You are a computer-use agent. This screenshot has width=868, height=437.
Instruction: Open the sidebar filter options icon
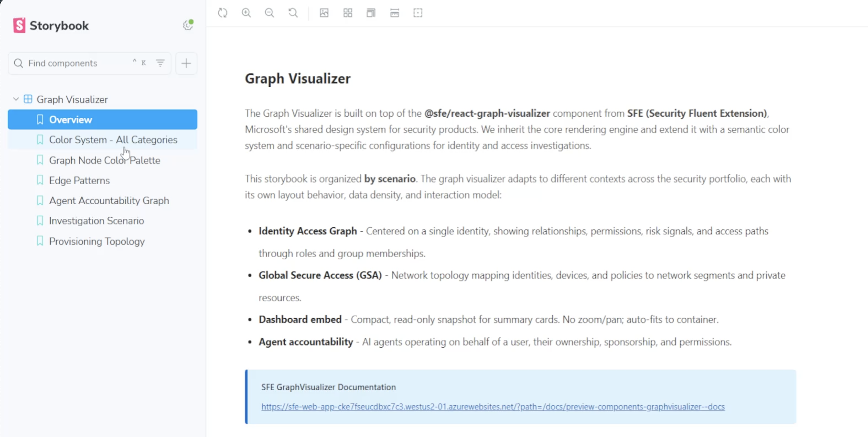click(160, 63)
